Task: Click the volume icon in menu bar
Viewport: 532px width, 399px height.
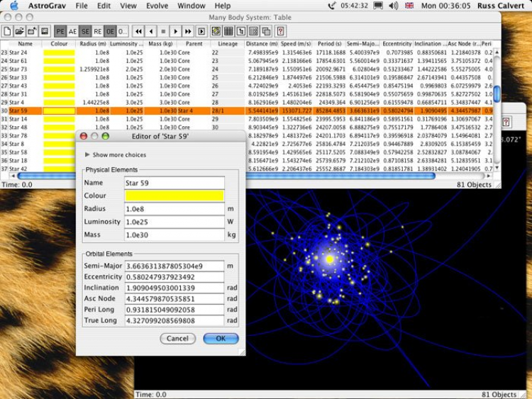Action: click(394, 6)
